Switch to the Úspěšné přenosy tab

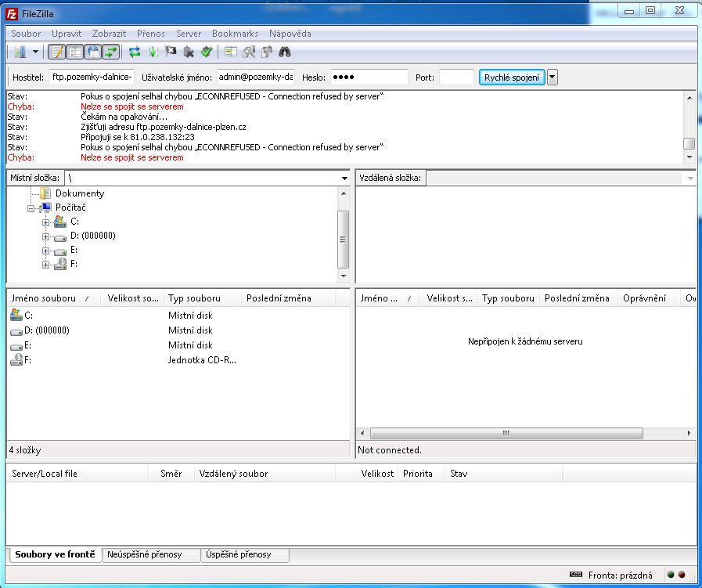(x=245, y=555)
